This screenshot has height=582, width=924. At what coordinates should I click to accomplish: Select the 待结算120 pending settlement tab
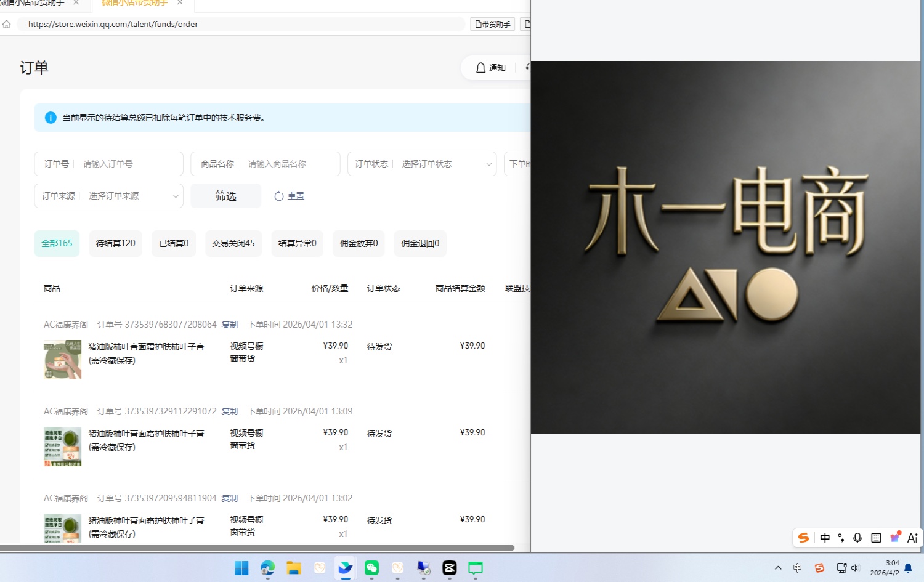pos(115,243)
